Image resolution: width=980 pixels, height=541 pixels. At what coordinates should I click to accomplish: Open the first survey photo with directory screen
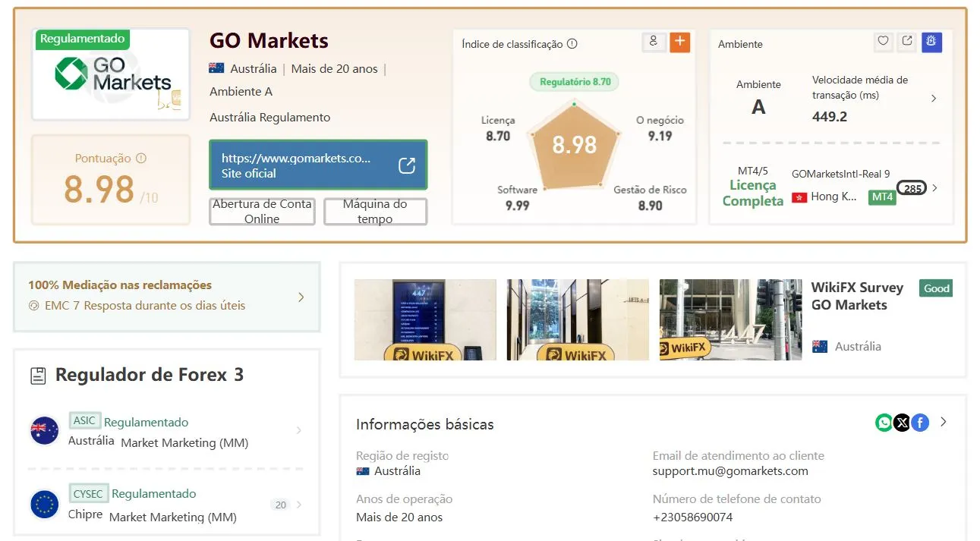[x=425, y=319]
